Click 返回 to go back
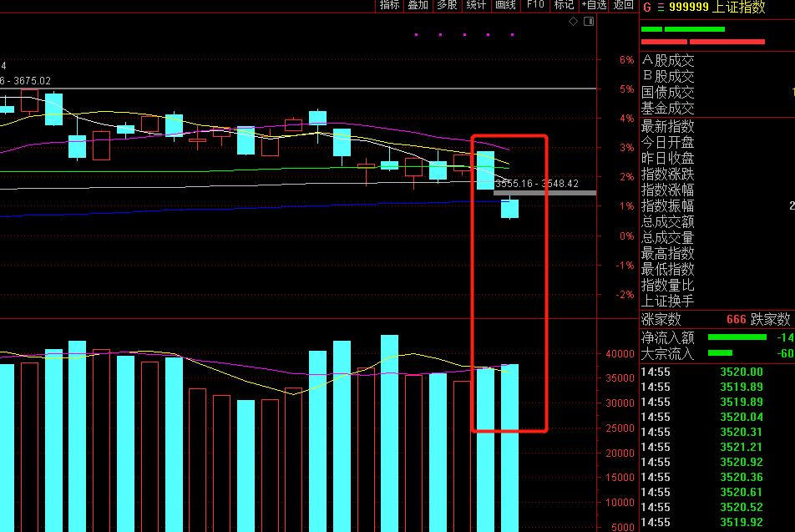This screenshot has height=532, width=795. click(623, 5)
